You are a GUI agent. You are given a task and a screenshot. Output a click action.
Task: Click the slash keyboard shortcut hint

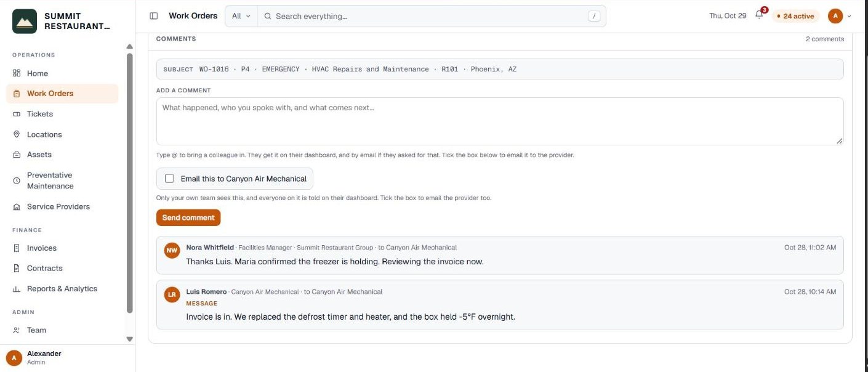pyautogui.click(x=594, y=16)
